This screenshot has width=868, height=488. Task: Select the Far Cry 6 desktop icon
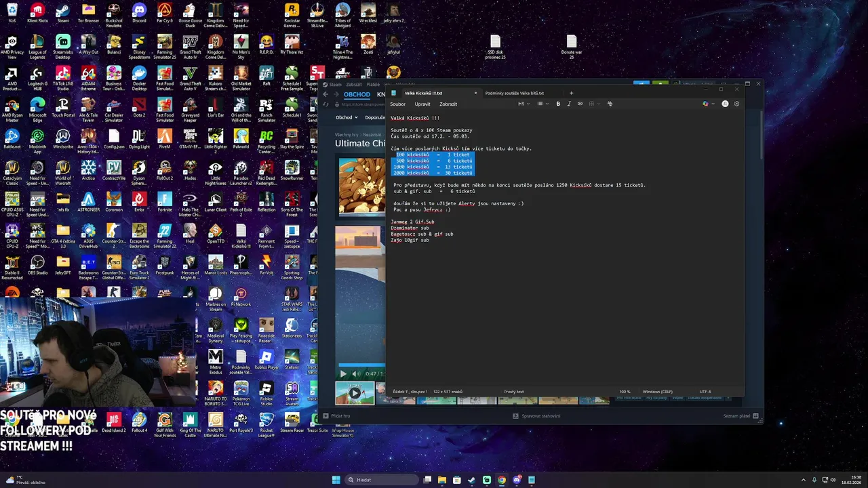pos(165,13)
